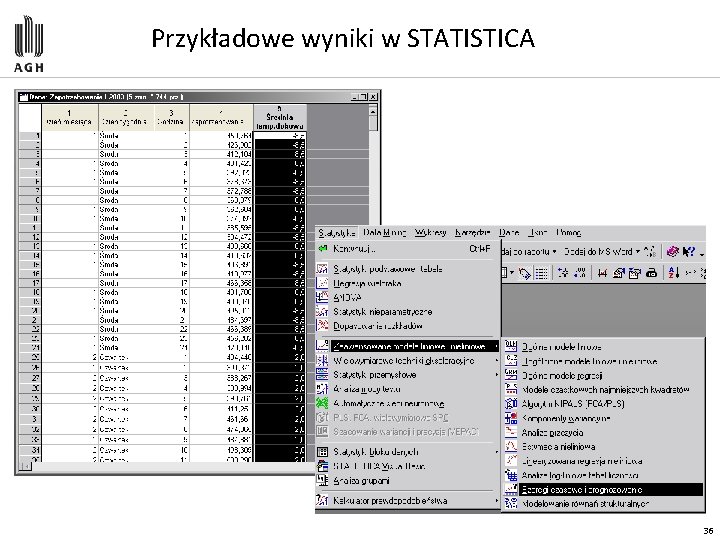The height and width of the screenshot is (540, 720).
Task: Expand Statystyki bloku danych submenu arrow
Action: click(497, 452)
